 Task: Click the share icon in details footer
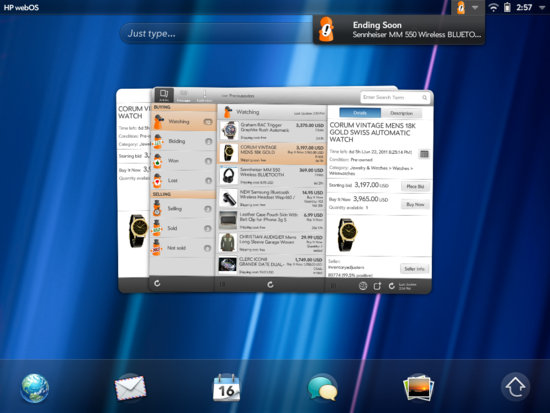(377, 286)
